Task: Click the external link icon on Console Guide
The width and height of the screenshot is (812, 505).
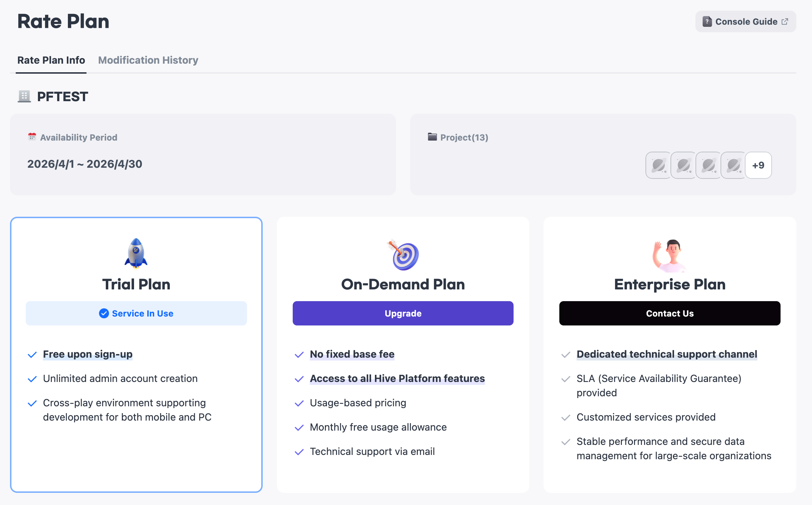Action: click(785, 22)
